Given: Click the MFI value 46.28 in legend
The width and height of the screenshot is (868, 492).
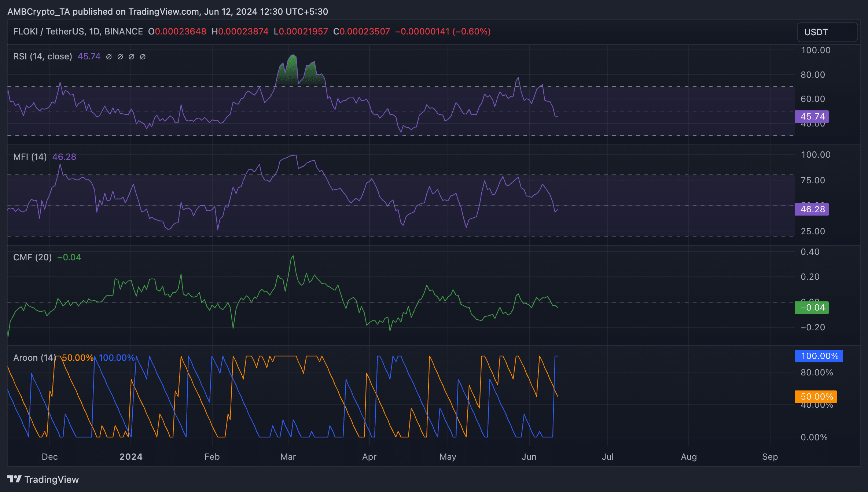Looking at the screenshot, I should 64,157.
